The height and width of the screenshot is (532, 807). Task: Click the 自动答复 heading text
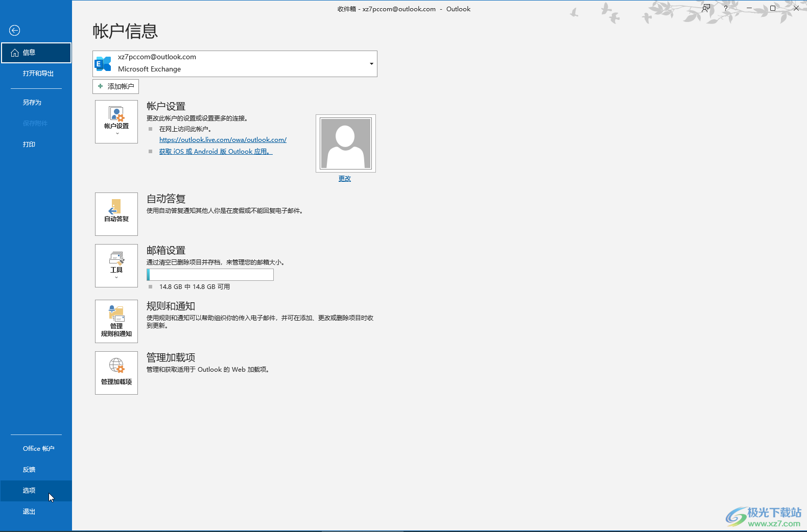[166, 199]
